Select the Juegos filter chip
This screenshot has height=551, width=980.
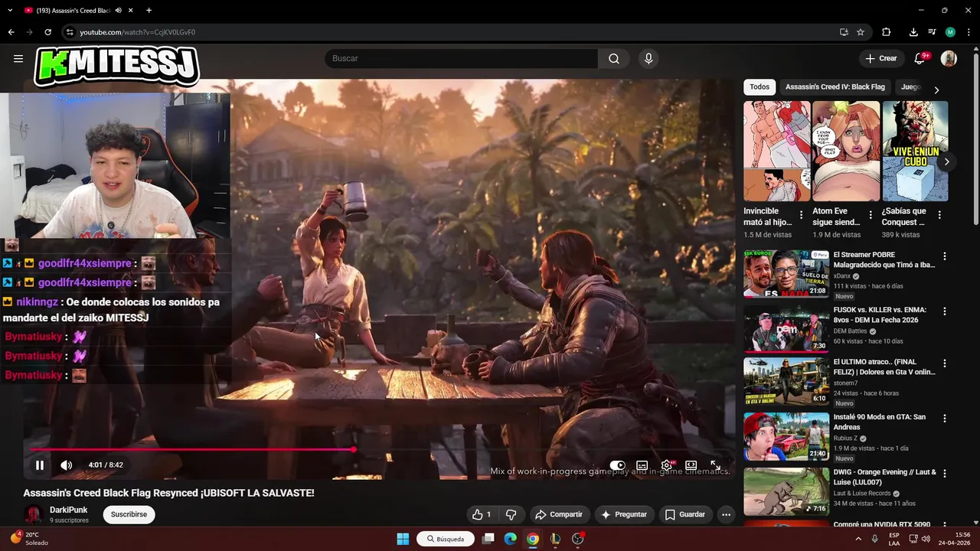pos(910,87)
